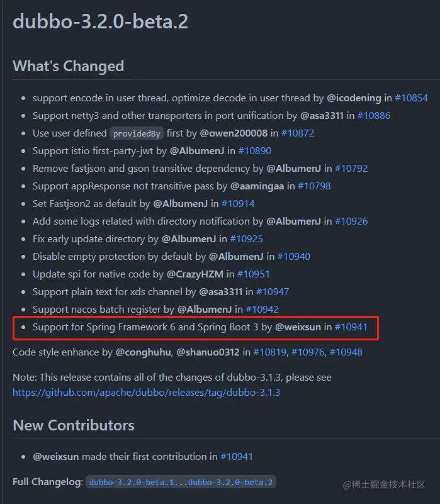440x504 pixels.
Task: Click the @CrazyHZM user mention
Action: 195,274
